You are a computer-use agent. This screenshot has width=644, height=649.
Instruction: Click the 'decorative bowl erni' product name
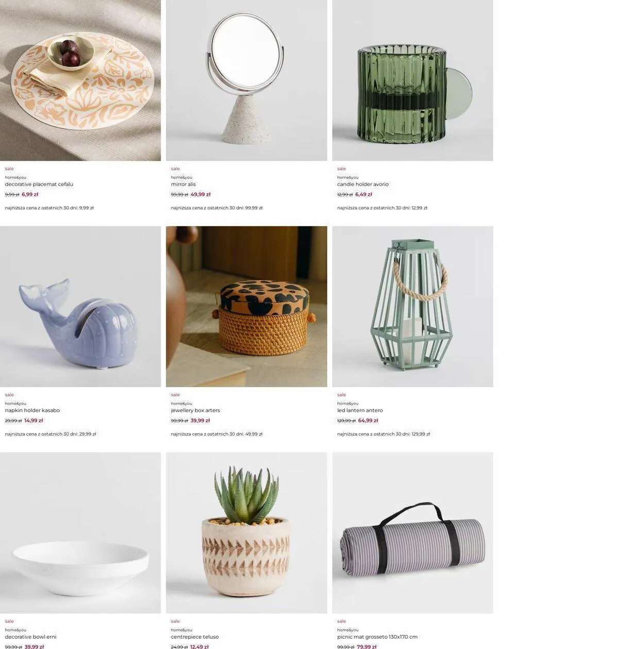[30, 637]
